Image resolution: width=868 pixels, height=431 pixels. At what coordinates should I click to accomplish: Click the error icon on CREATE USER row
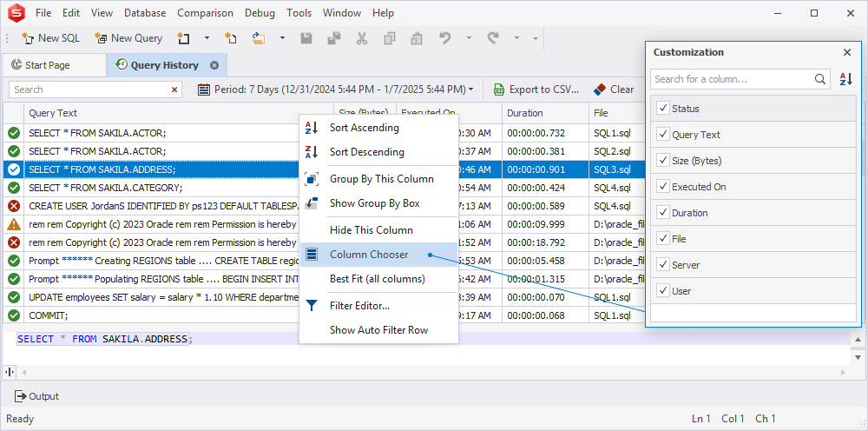tap(14, 206)
